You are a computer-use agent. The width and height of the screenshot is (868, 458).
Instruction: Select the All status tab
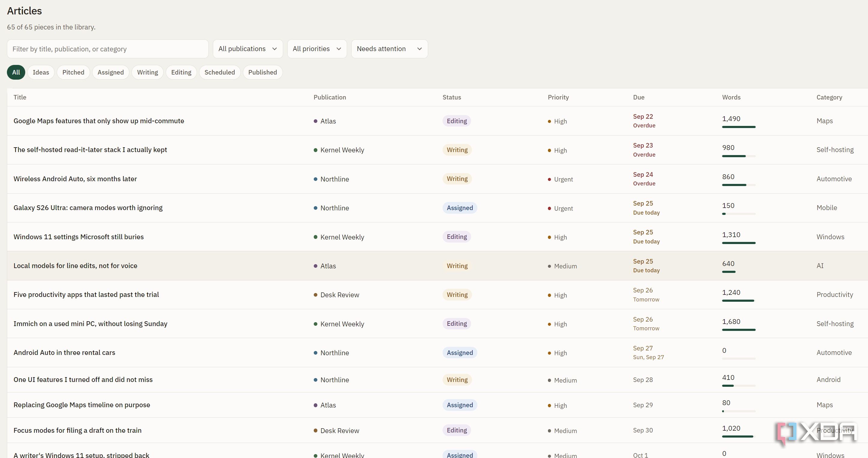pyautogui.click(x=16, y=72)
